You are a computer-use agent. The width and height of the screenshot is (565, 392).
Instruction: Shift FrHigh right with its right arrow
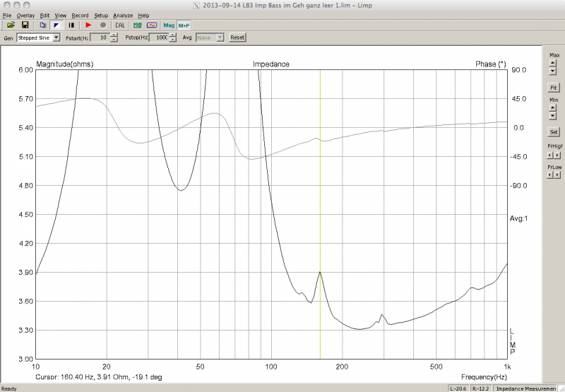pos(557,155)
